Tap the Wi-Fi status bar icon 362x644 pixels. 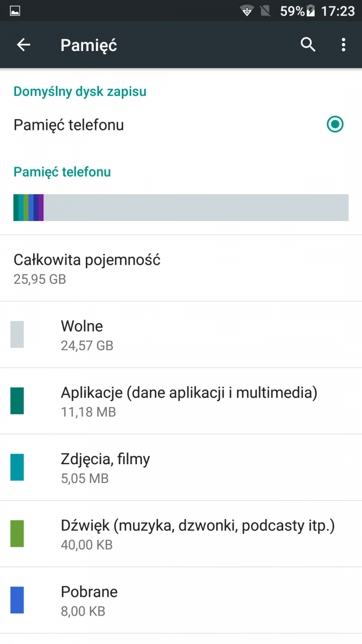(247, 11)
